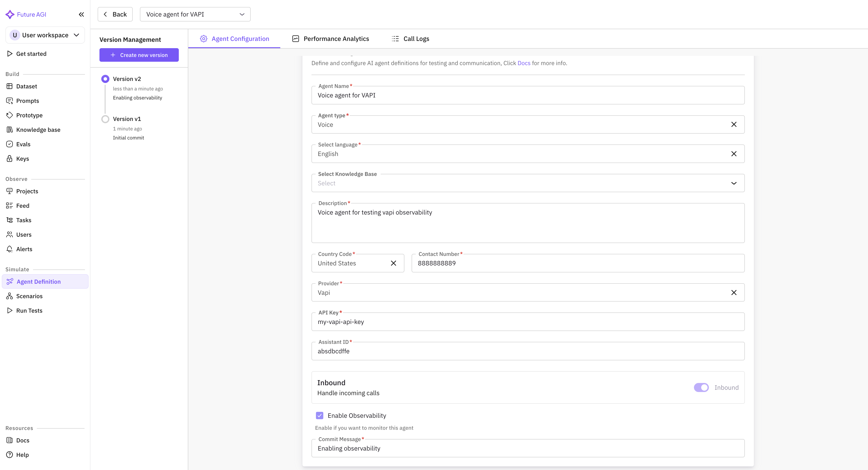Select the Prompts icon in sidebar
868x470 pixels.
tap(10, 100)
